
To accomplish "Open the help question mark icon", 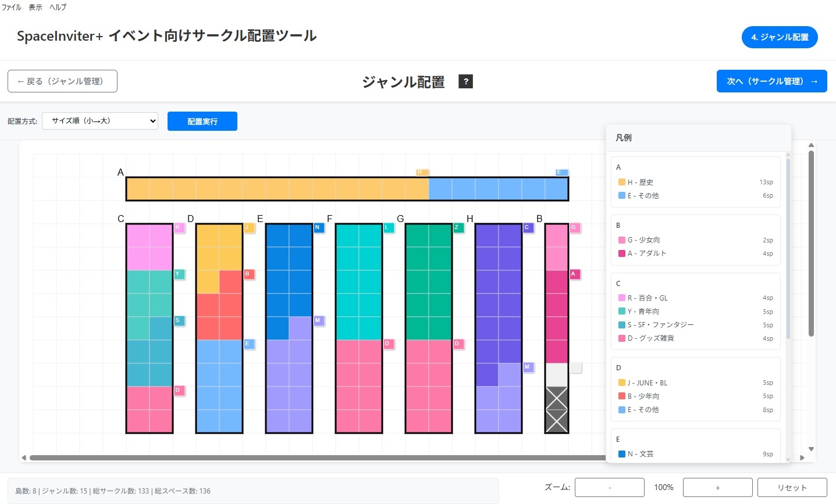I will (x=465, y=81).
